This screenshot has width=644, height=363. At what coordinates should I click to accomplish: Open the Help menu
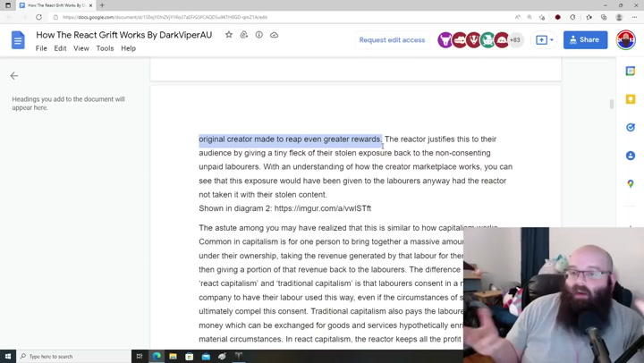128,48
